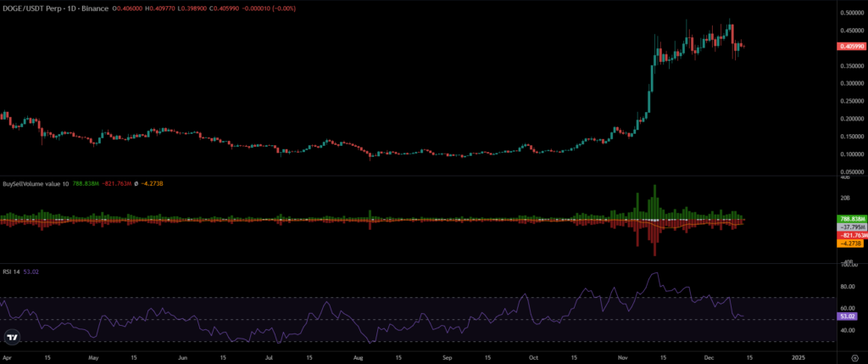Select the RSI 14 indicator label
Viewport: 868px width, 364px height.
12,272
